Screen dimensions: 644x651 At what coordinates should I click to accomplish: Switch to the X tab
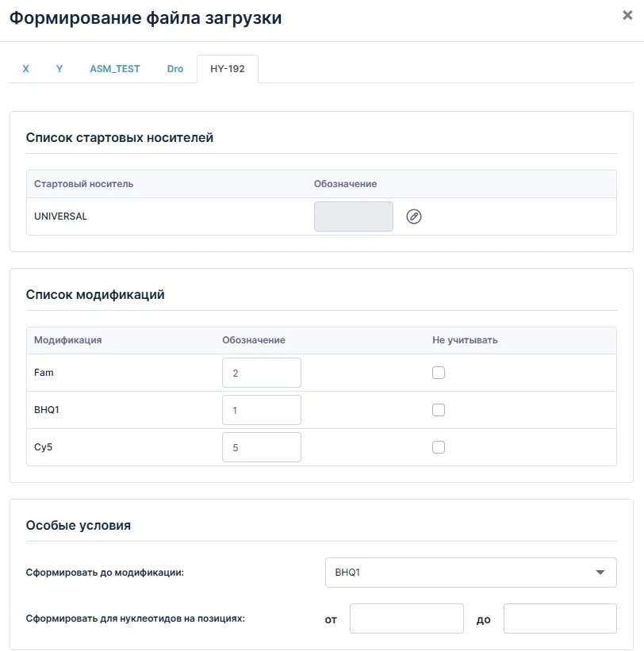pos(25,68)
